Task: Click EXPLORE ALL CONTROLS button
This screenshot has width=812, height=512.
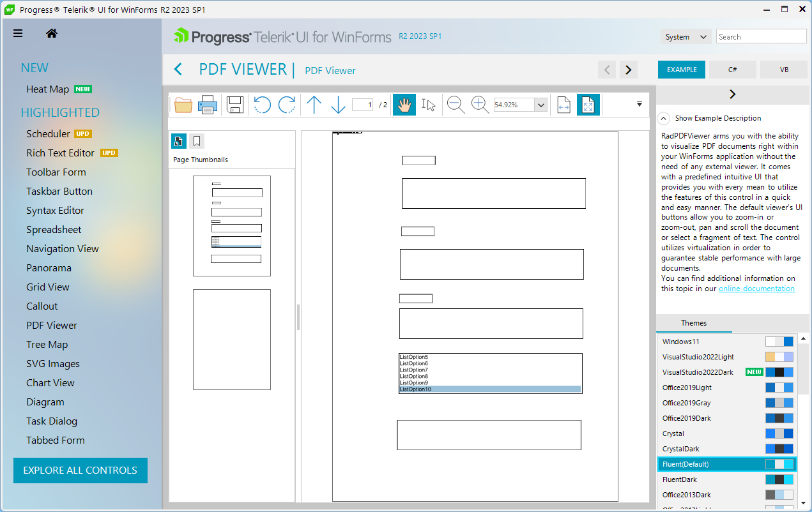Action: [x=80, y=471]
